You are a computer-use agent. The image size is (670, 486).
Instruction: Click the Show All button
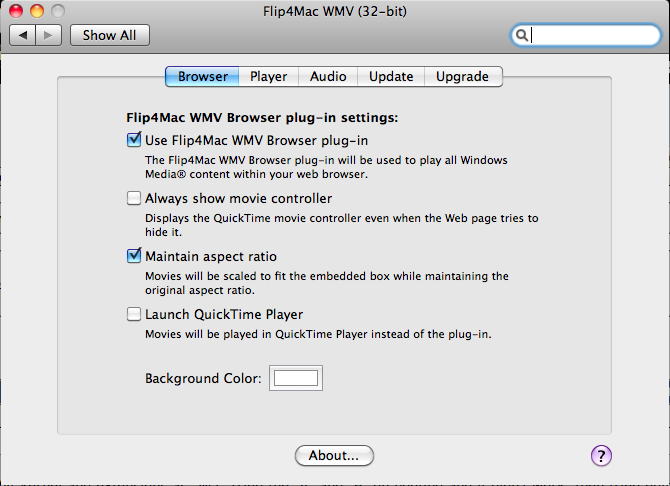pos(110,35)
